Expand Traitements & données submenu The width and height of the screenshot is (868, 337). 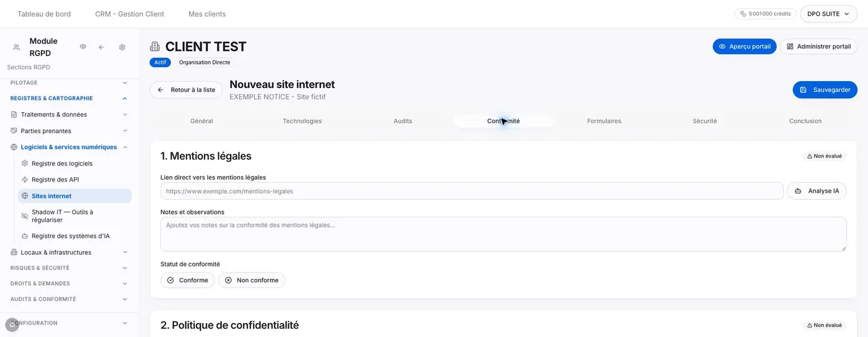coord(125,115)
